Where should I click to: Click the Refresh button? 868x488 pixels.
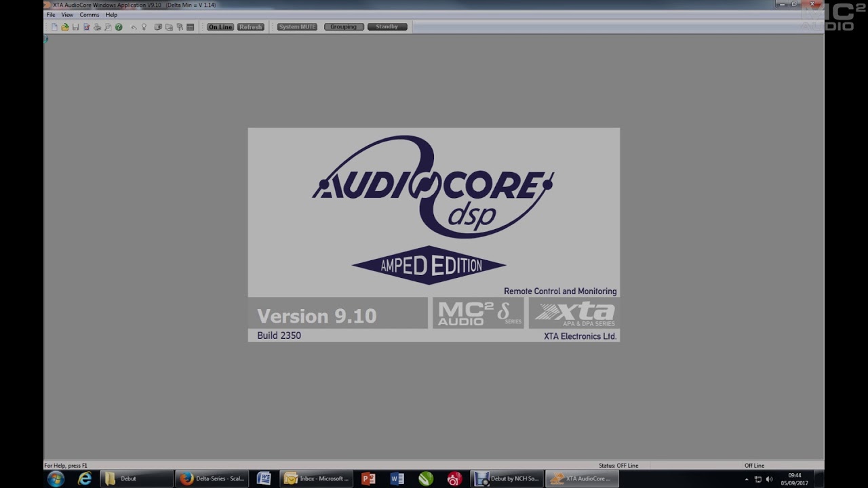[250, 27]
